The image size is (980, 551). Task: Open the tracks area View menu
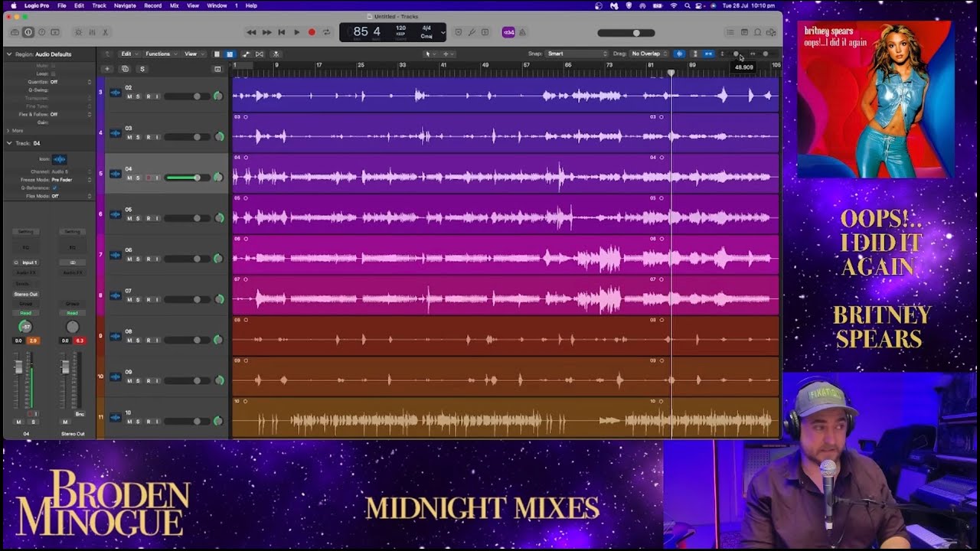click(193, 54)
